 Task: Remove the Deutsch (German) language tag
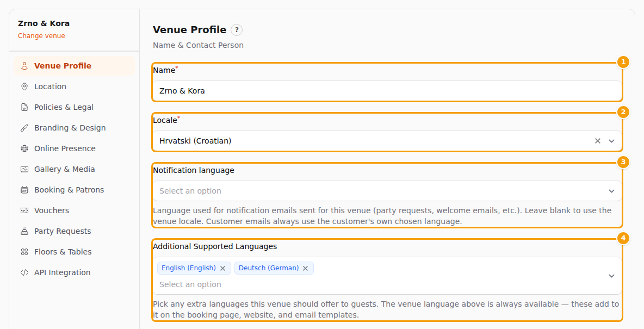(305, 268)
